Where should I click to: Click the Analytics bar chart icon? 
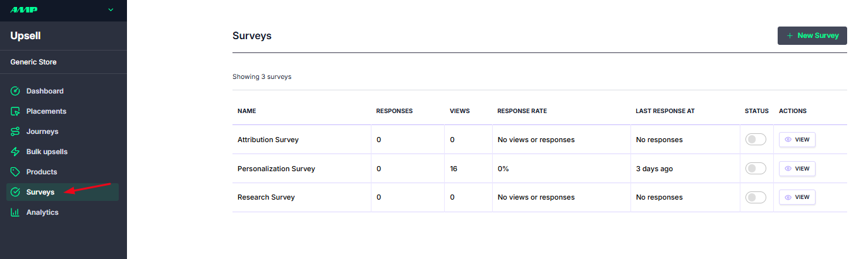(16, 212)
